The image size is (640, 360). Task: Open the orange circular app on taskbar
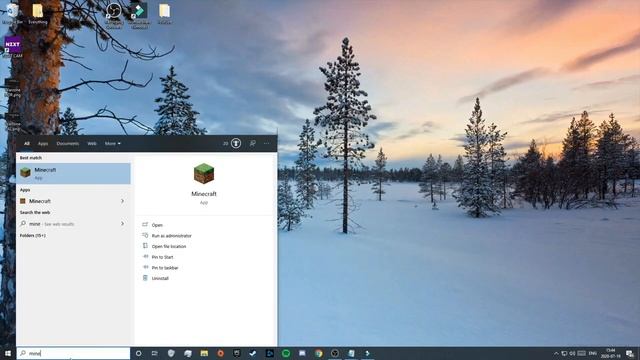[220, 353]
